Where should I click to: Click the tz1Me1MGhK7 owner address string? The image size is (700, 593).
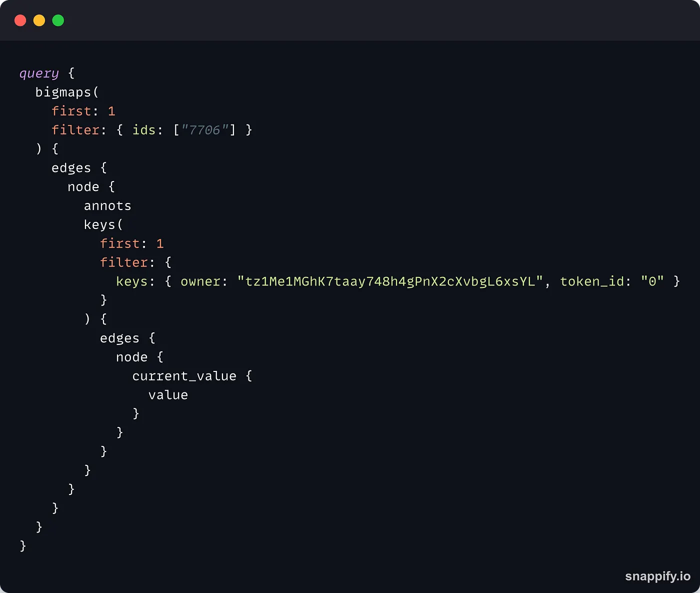pyautogui.click(x=390, y=281)
